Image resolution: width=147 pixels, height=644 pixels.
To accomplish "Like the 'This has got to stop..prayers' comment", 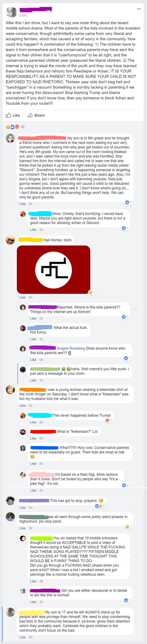I will point(23,508).
